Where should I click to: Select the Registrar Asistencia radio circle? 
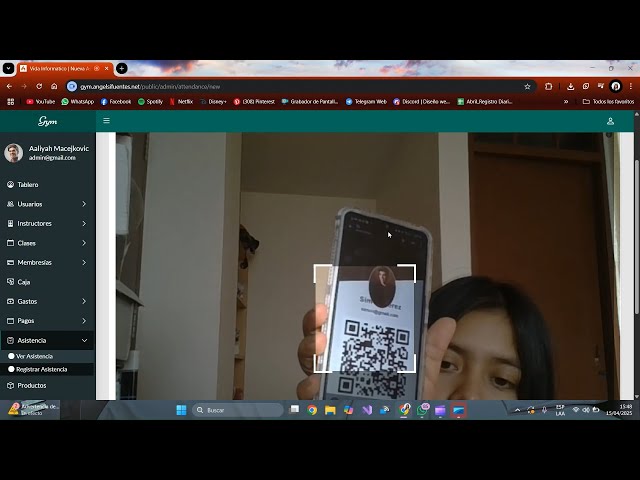click(11, 369)
